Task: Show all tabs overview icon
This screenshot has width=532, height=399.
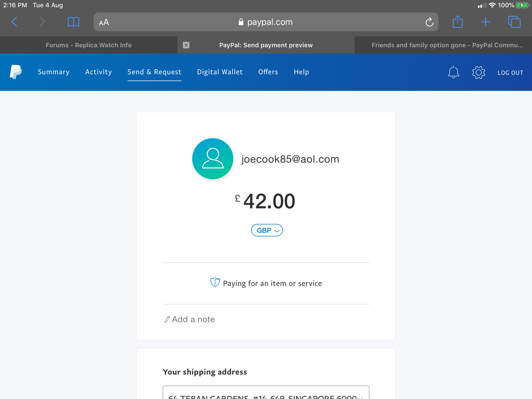Action: (x=514, y=22)
